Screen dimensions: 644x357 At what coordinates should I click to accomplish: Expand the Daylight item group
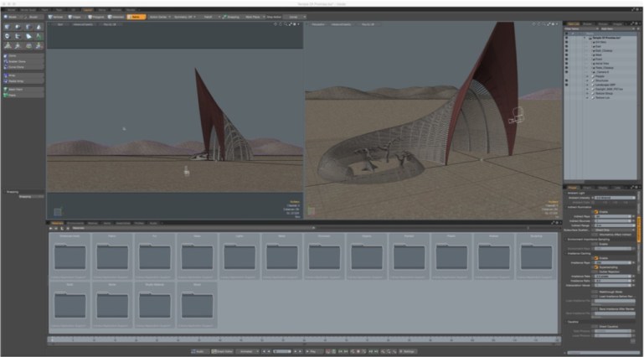[587, 89]
